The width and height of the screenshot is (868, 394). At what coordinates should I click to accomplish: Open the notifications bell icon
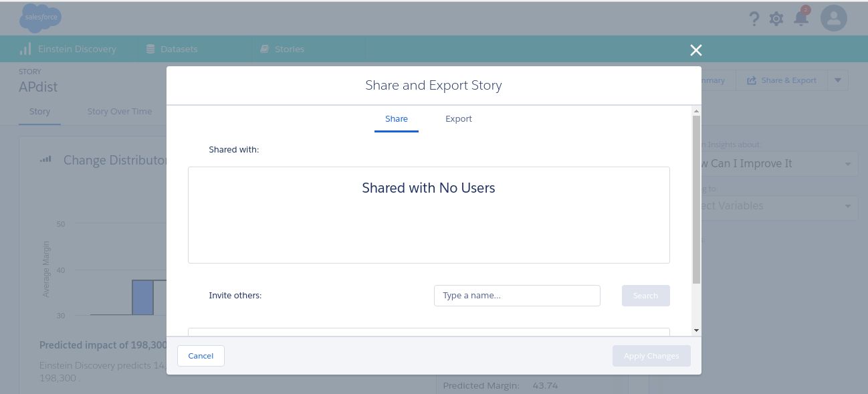800,18
